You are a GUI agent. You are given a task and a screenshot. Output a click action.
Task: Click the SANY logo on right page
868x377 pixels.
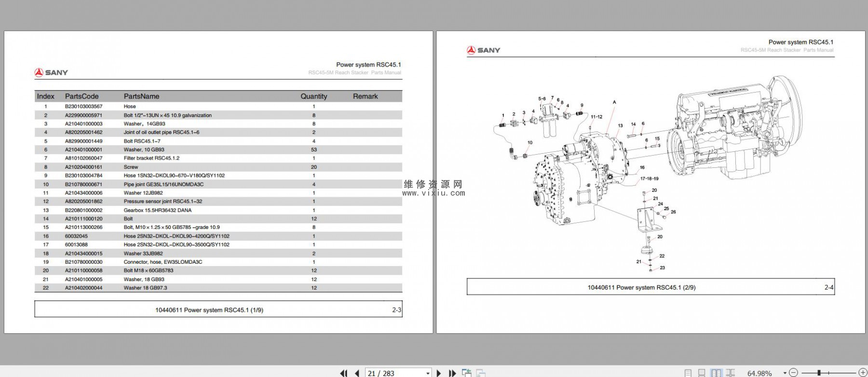(483, 50)
